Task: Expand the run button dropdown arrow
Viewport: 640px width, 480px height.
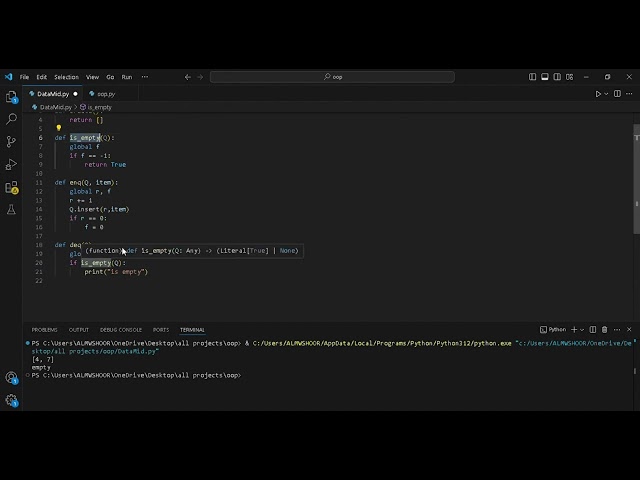Action: (x=607, y=94)
